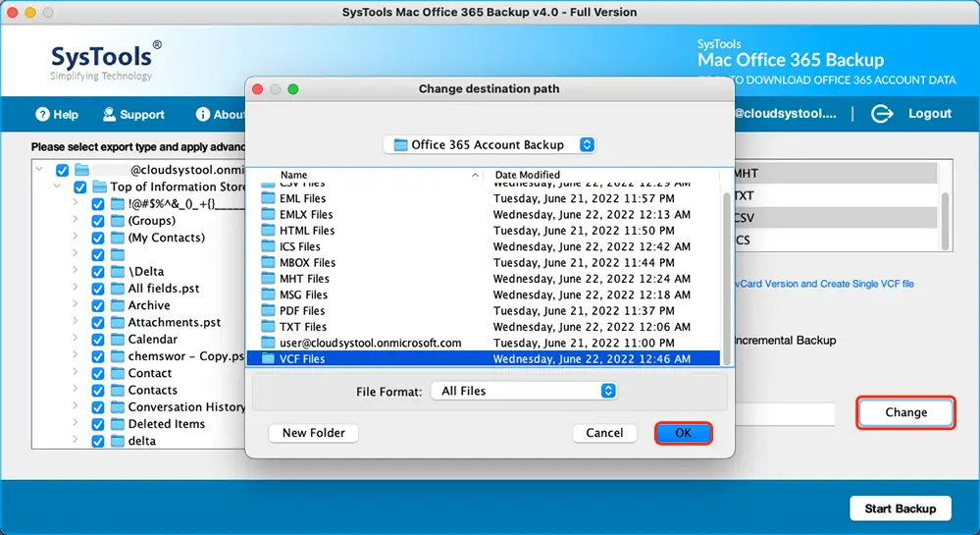980x535 pixels.
Task: Select the TXT export type row
Action: (835, 196)
